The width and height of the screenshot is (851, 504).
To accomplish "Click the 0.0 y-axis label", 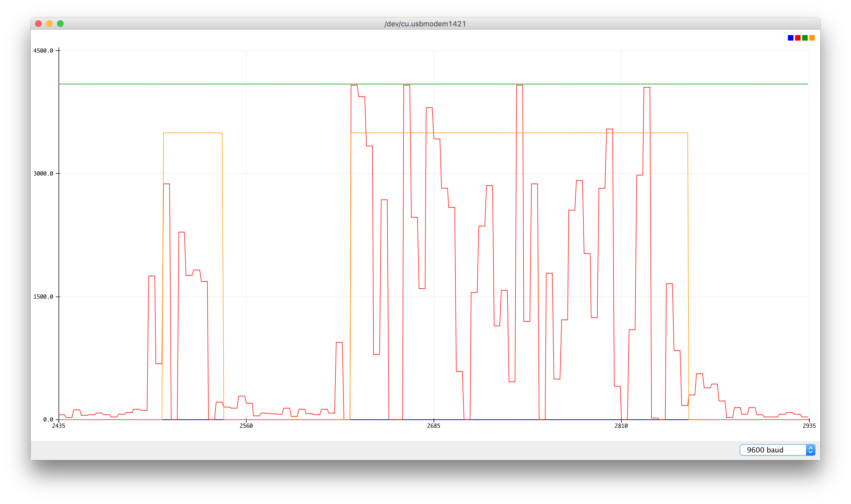I will (x=48, y=420).
